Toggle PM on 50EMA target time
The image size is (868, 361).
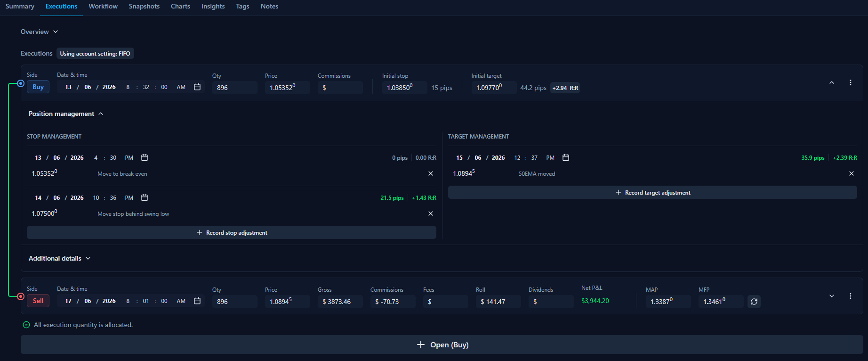click(x=550, y=158)
